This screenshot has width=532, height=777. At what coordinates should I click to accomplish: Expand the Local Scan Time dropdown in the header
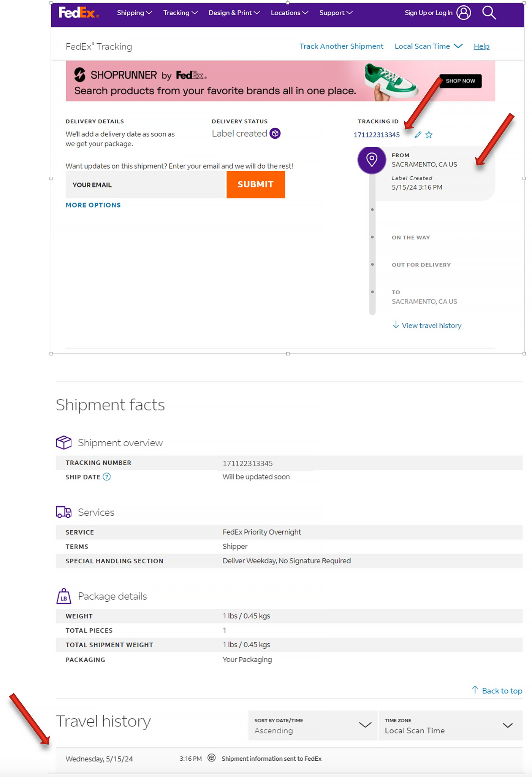click(x=428, y=46)
